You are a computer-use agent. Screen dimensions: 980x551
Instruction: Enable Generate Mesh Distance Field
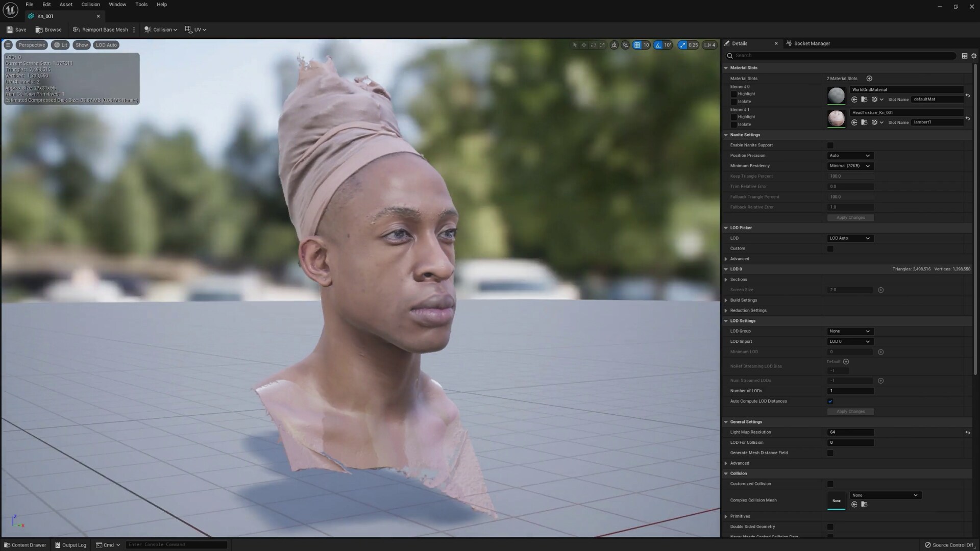tap(830, 453)
